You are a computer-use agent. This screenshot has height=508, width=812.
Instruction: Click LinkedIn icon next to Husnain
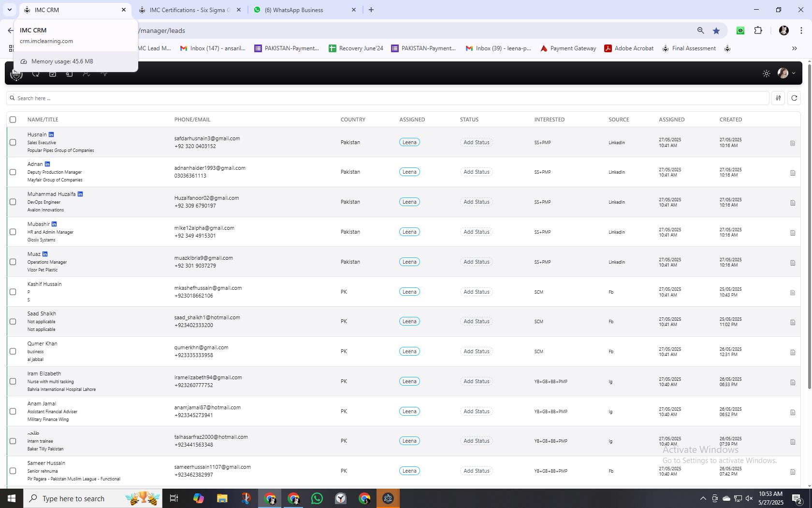click(51, 134)
